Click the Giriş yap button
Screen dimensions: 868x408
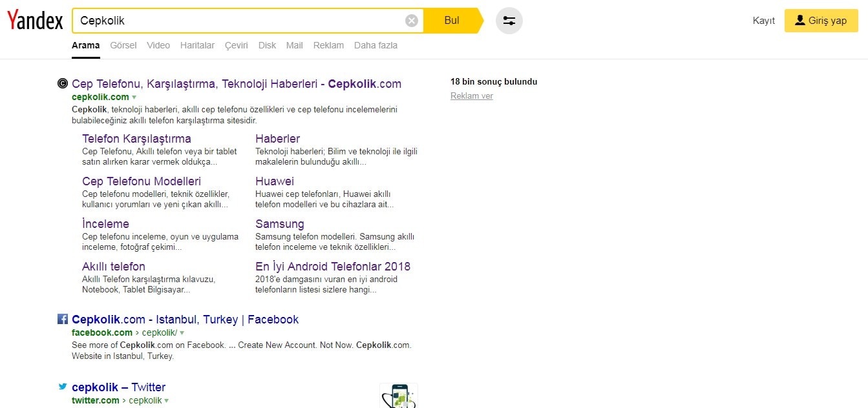pos(821,21)
